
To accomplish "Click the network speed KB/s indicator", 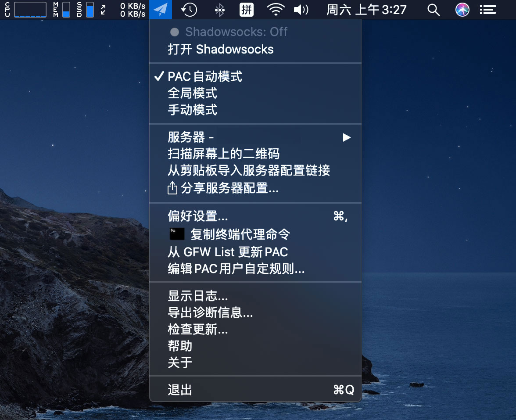I will (x=133, y=10).
